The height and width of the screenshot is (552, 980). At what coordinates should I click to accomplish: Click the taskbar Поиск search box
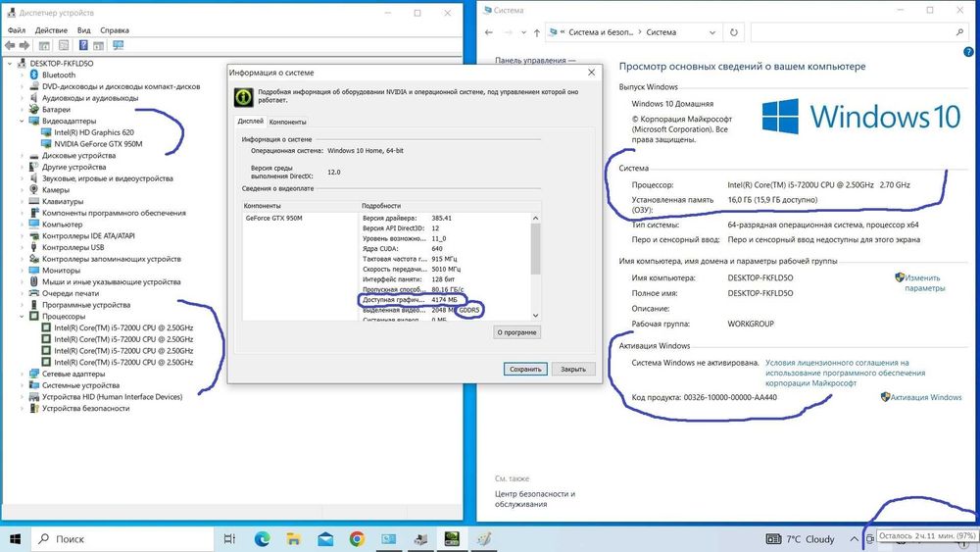click(x=123, y=539)
